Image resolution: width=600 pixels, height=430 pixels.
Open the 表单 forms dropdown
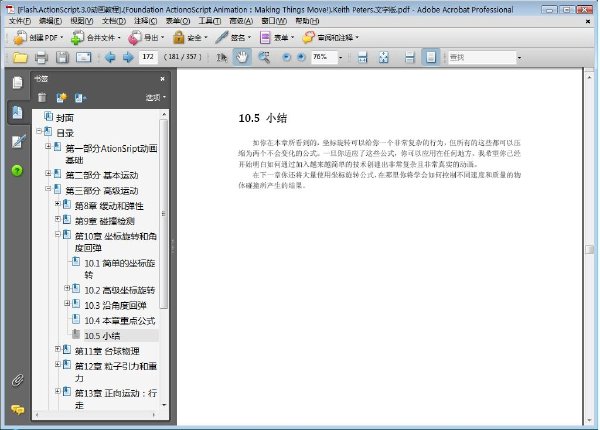click(277, 37)
